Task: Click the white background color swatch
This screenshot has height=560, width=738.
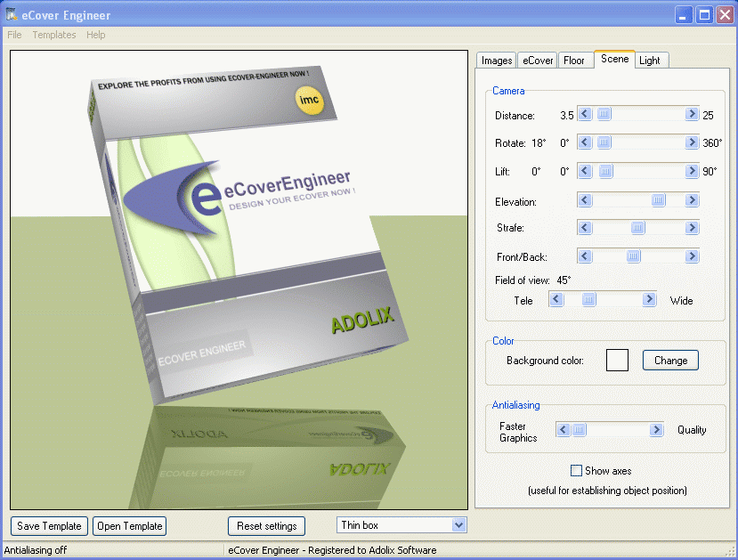Action: (618, 360)
